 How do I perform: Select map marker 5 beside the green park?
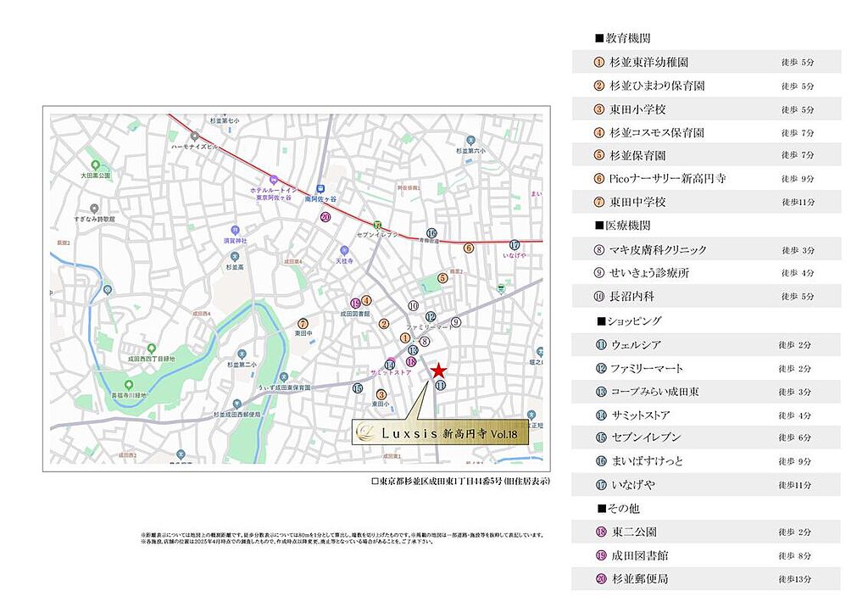[x=442, y=278]
